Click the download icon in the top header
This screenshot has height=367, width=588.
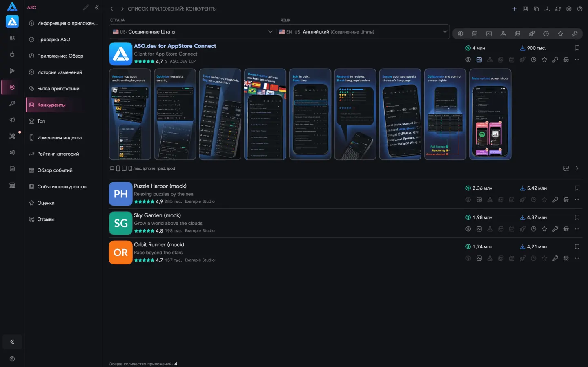pyautogui.click(x=547, y=9)
